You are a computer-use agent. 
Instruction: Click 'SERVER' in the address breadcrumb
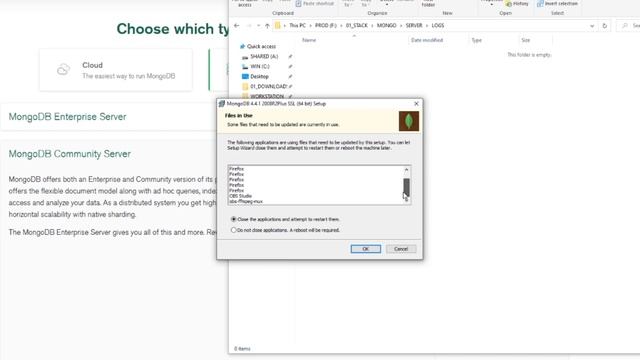tap(414, 25)
